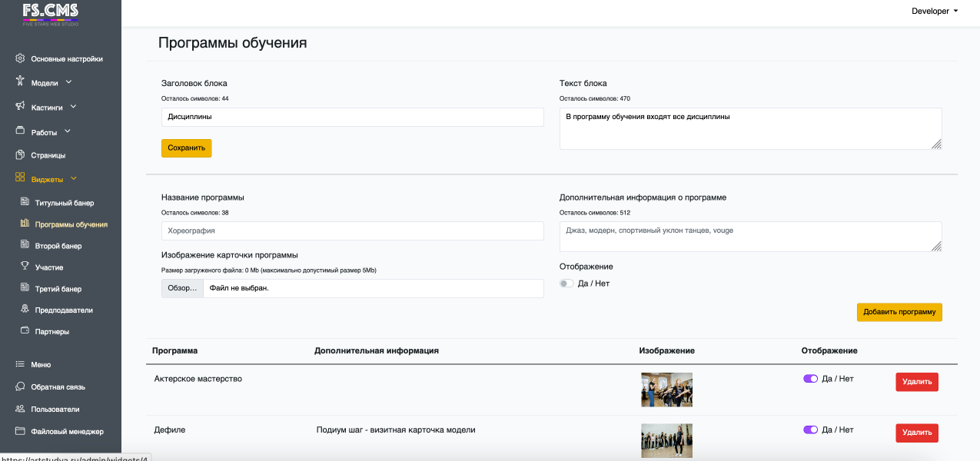Click the trophy icon next to Участие
Image resolution: width=980 pixels, height=461 pixels.
(x=25, y=267)
